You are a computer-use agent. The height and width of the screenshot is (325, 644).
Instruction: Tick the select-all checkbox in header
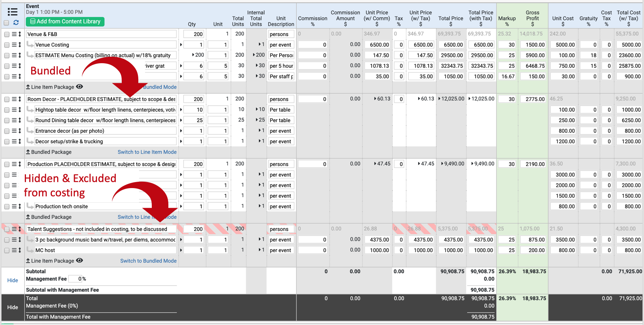click(6, 23)
